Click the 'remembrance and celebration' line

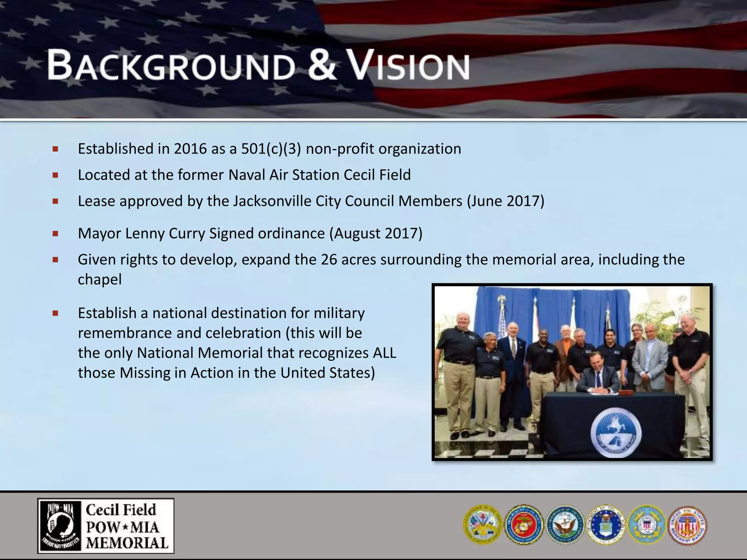coord(220,333)
